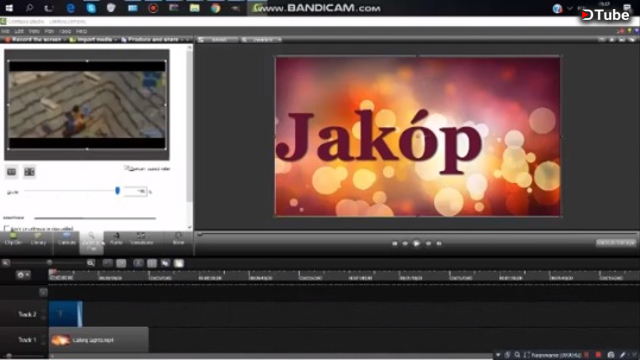Open the Edit menu
640x360 pixels.
[x=19, y=31]
